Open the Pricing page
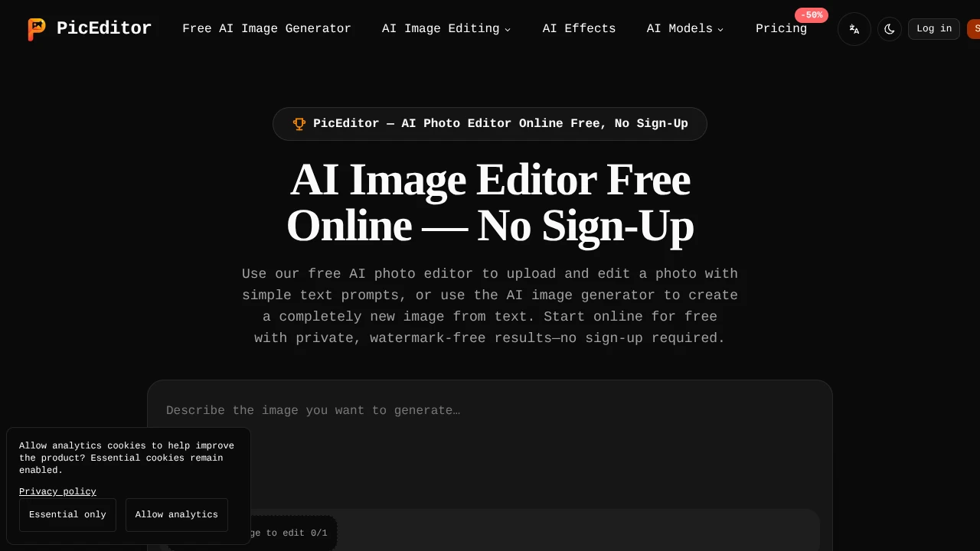980x551 pixels. tap(781, 29)
